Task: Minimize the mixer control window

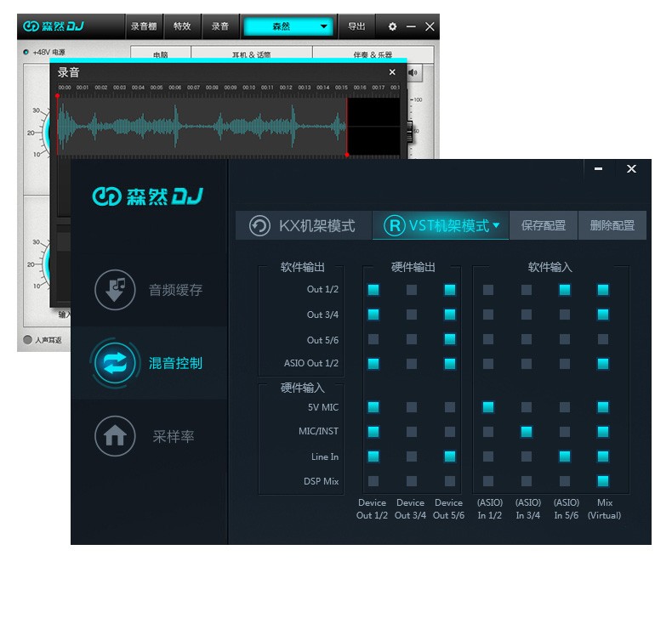Action: [599, 168]
